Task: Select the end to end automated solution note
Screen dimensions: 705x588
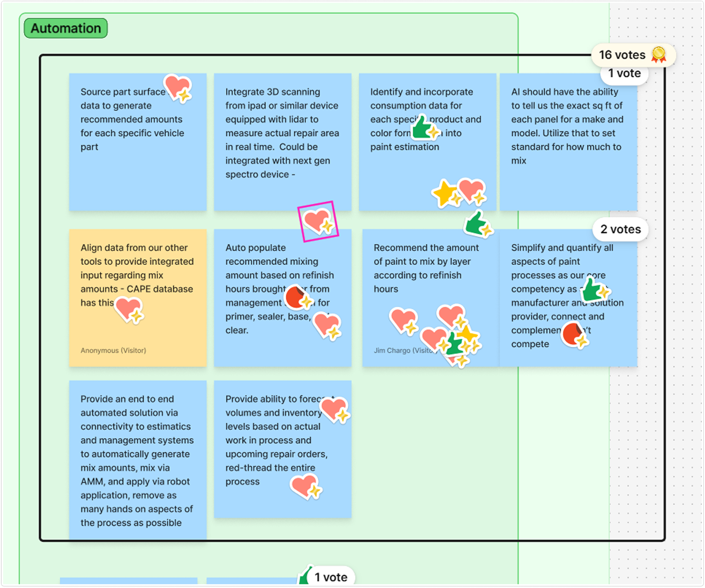Action: point(138,460)
